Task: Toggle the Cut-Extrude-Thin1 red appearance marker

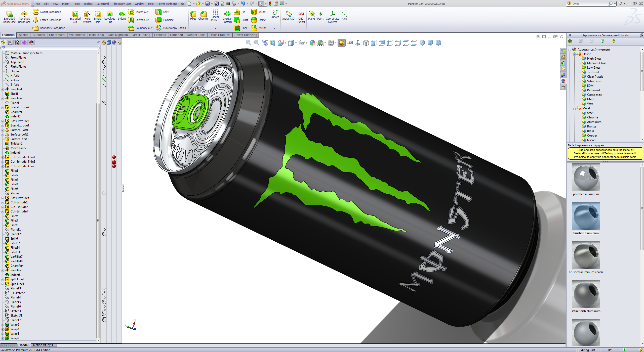Action: (x=114, y=157)
